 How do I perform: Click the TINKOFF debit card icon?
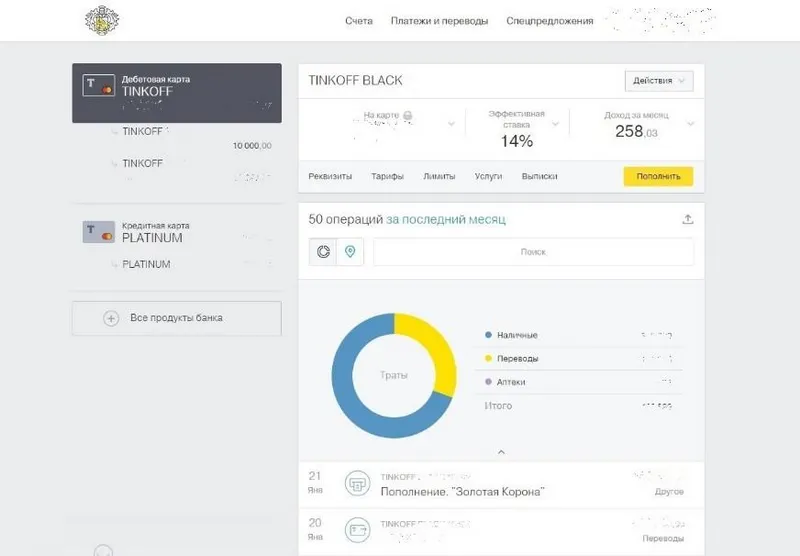point(97,86)
